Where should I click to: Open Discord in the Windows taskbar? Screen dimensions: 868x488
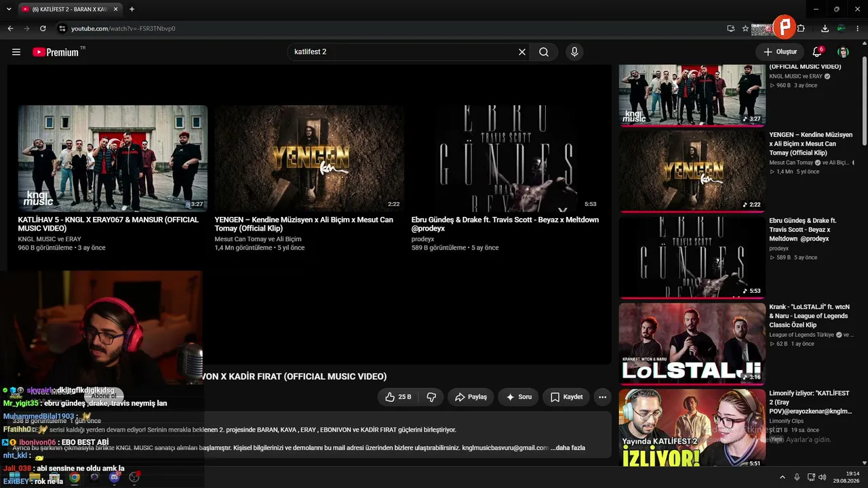(x=115, y=477)
